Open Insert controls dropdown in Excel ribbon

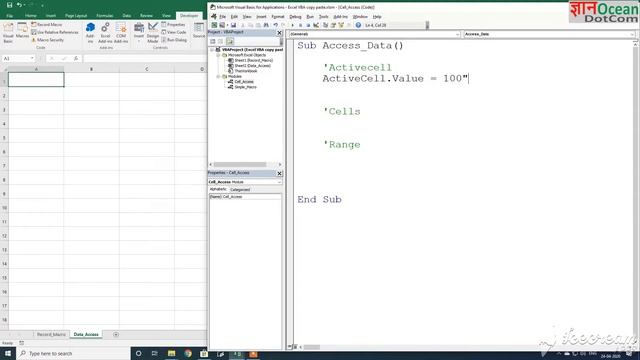[x=139, y=33]
